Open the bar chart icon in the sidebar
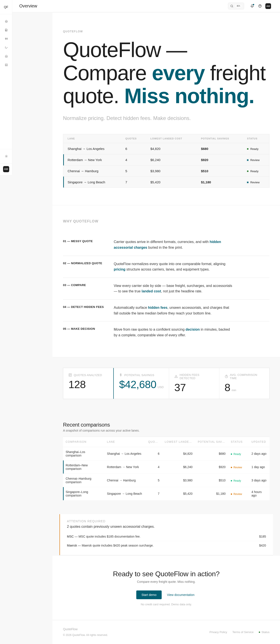Image resolution: width=280 pixels, height=644 pixels. [x=6, y=65]
